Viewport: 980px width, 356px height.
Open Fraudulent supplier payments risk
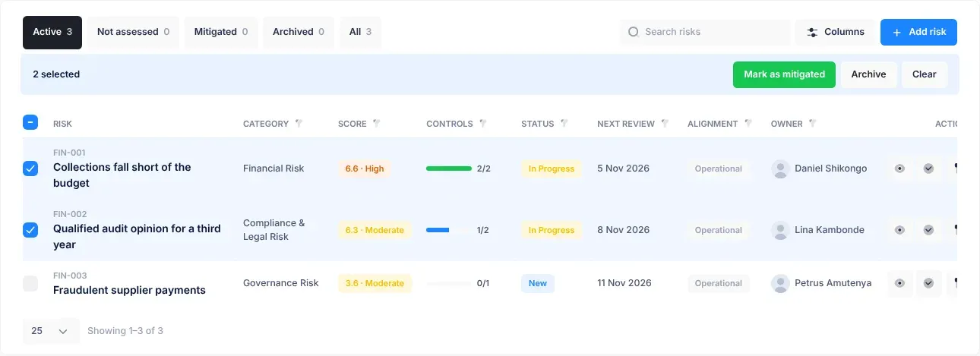pos(129,290)
